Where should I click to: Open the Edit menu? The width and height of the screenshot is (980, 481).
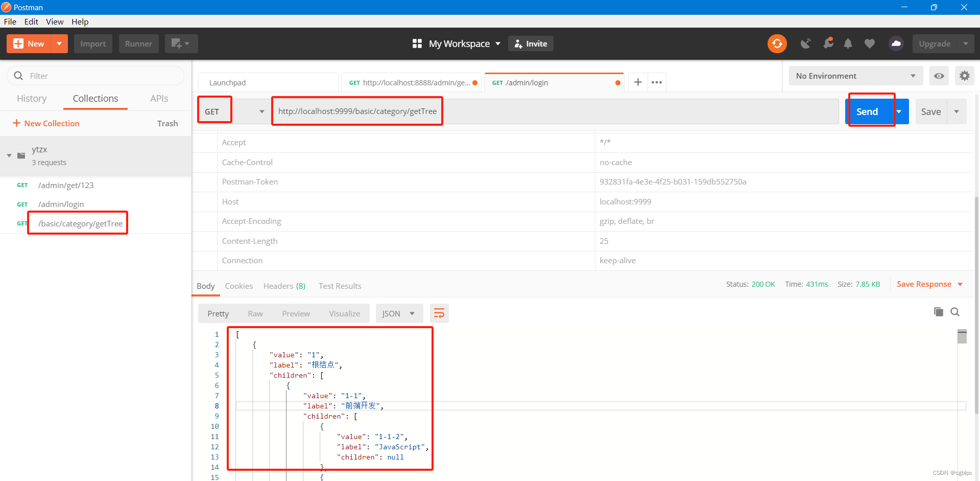point(31,21)
